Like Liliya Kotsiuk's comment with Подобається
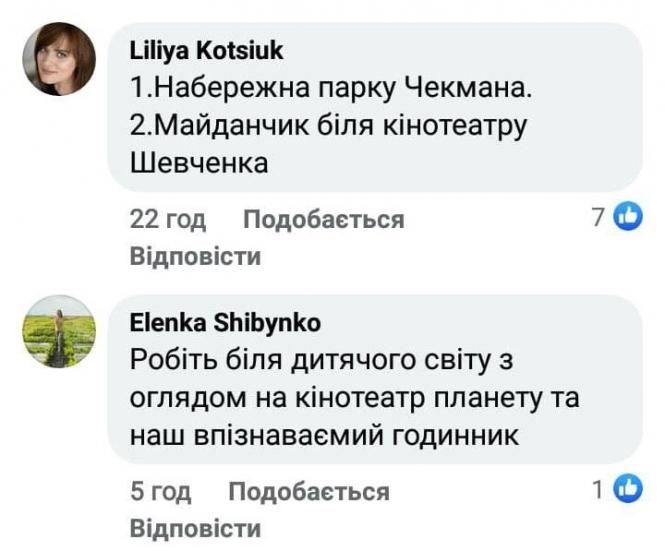The height and width of the screenshot is (551, 665). tap(324, 219)
